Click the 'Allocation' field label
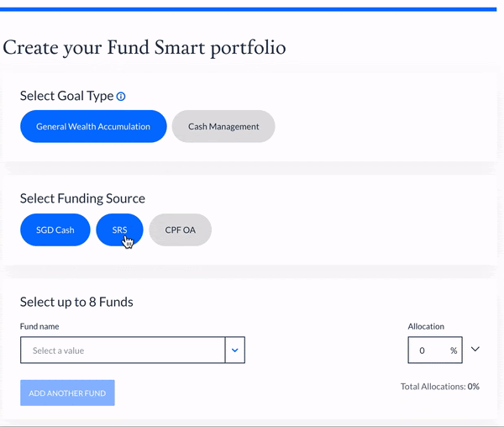This screenshot has height=427, width=504. (426, 326)
